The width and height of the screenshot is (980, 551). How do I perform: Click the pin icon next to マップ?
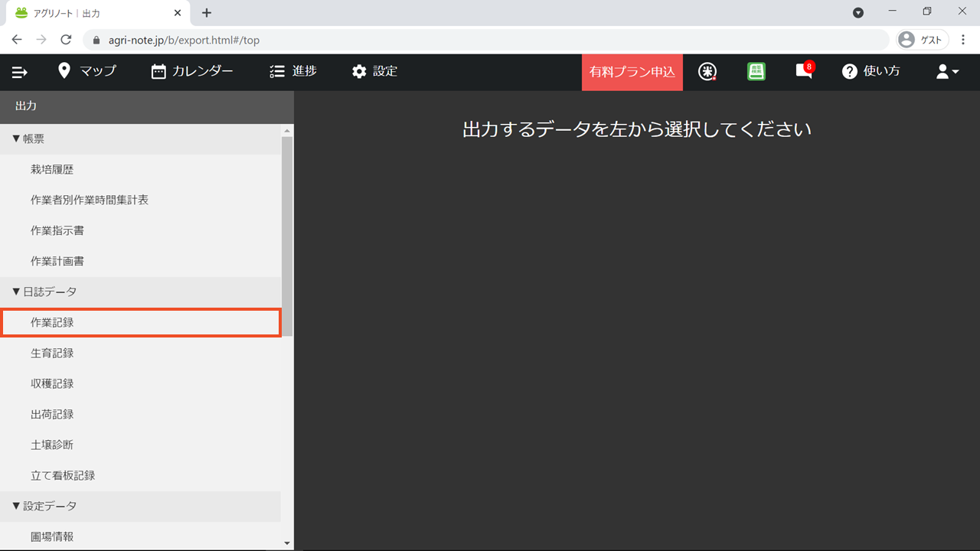(64, 71)
